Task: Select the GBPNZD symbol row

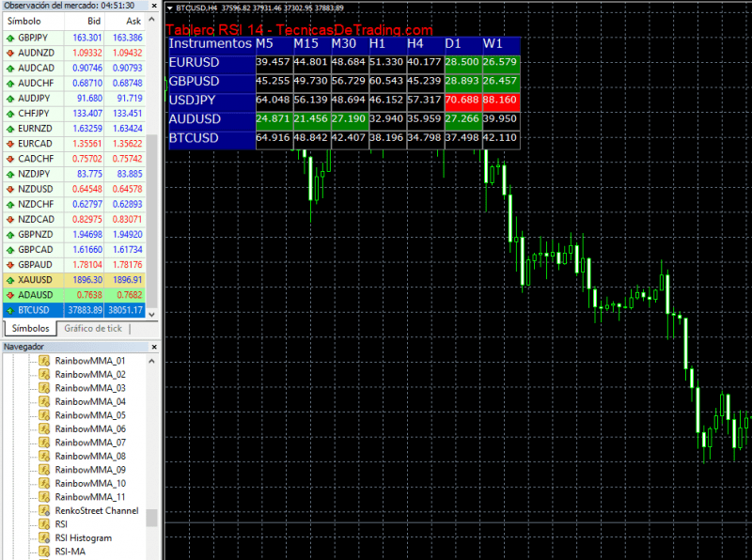Action: pos(74,235)
